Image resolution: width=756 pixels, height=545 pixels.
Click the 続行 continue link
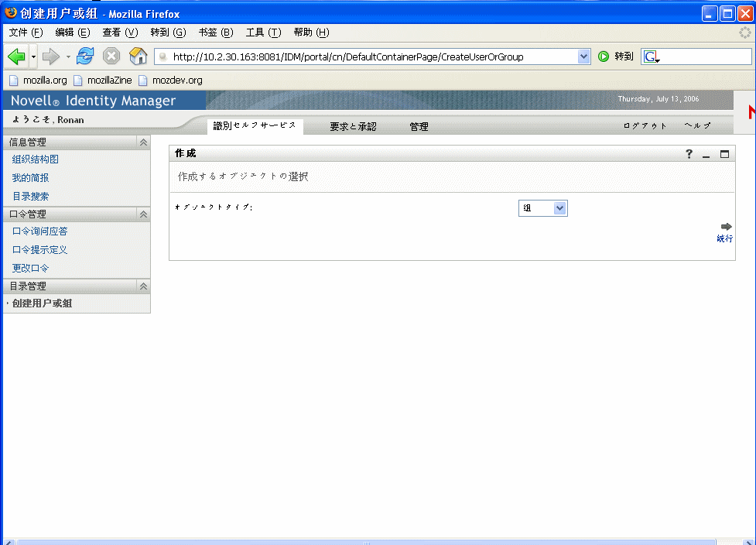(x=724, y=238)
